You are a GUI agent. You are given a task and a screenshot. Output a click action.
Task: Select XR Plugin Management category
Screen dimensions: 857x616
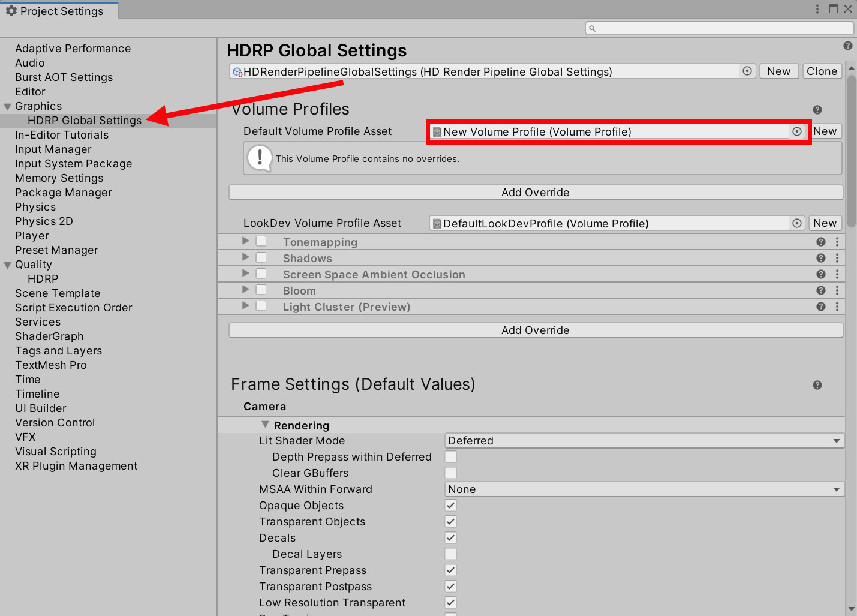tap(76, 466)
